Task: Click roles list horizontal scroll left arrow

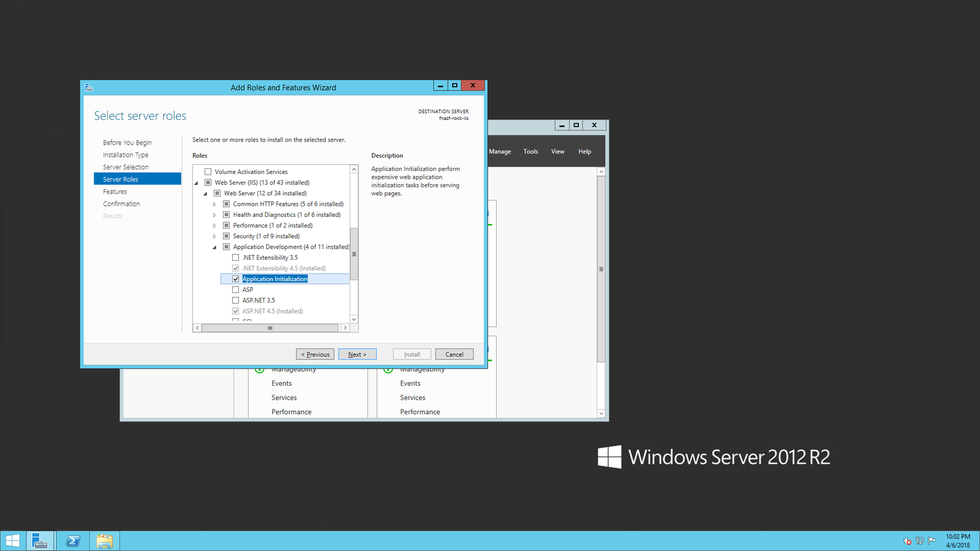Action: click(197, 328)
